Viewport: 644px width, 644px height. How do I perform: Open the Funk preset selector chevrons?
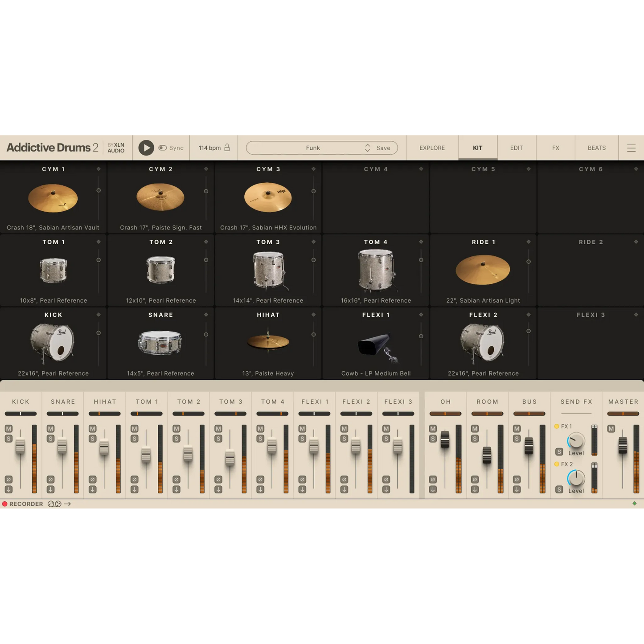tap(367, 148)
